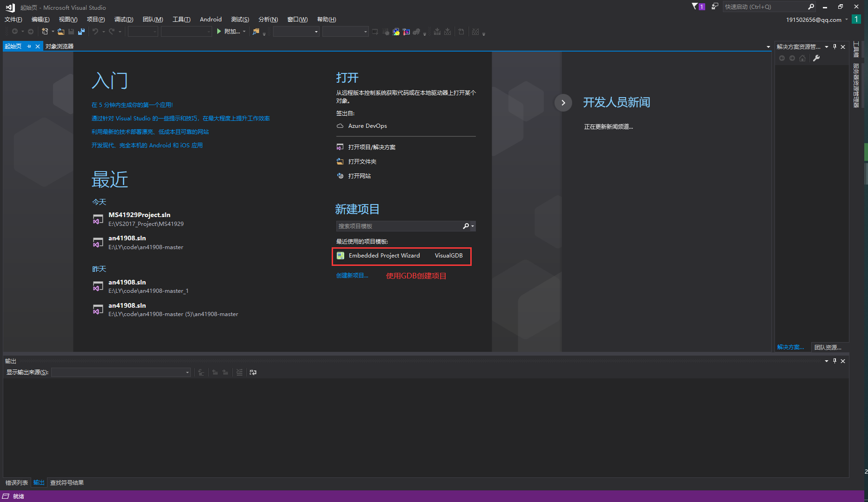Image resolution: width=868 pixels, height=502 pixels.
Task: Open the template search options dropdown
Action: [473, 226]
